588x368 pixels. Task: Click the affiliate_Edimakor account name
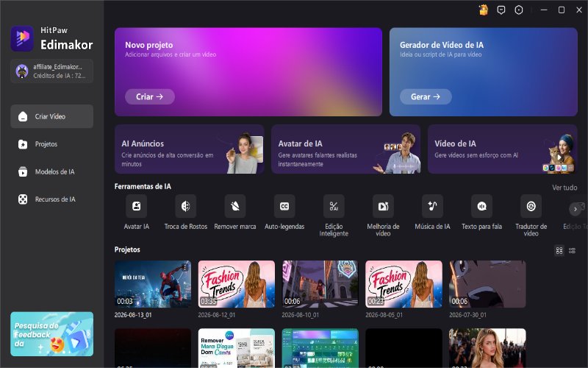(x=57, y=67)
